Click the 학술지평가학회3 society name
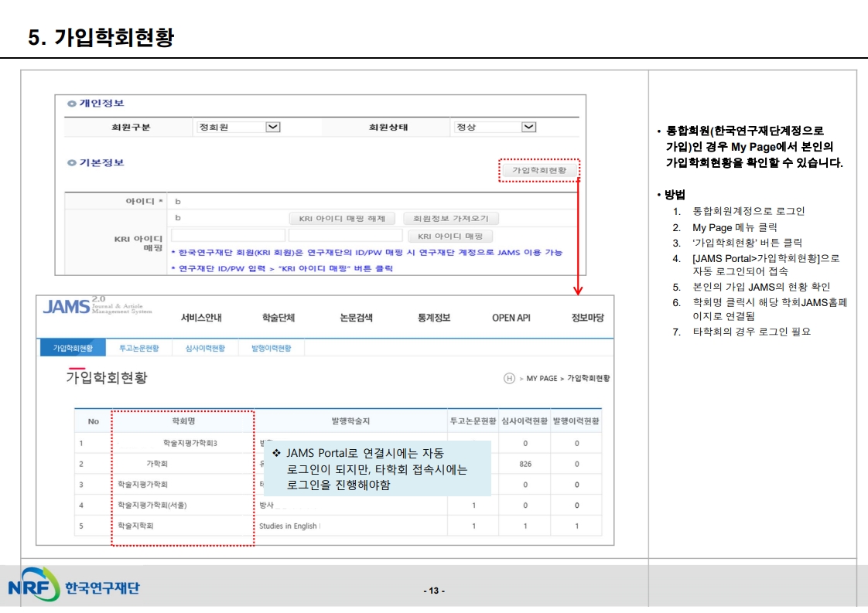The width and height of the screenshot is (868, 613). 190,443
